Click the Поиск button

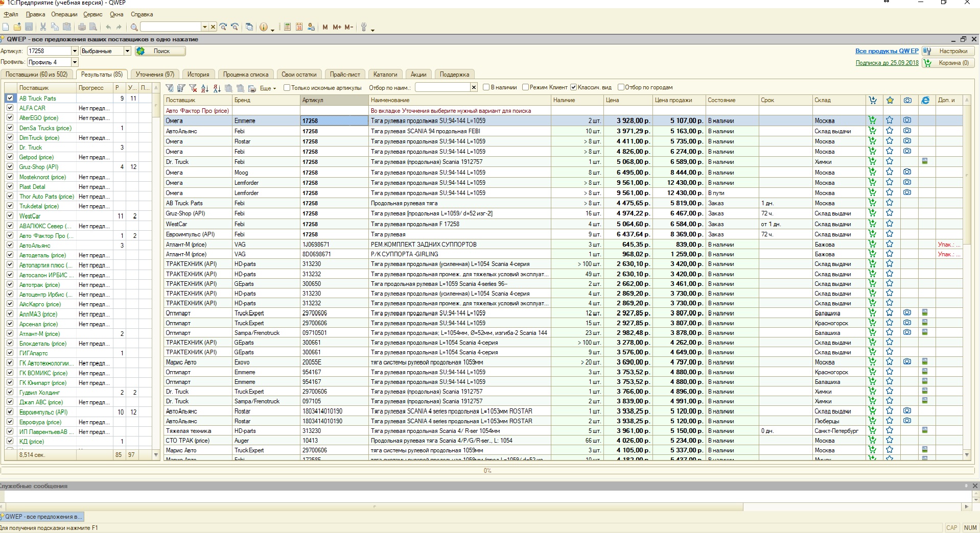pos(160,51)
